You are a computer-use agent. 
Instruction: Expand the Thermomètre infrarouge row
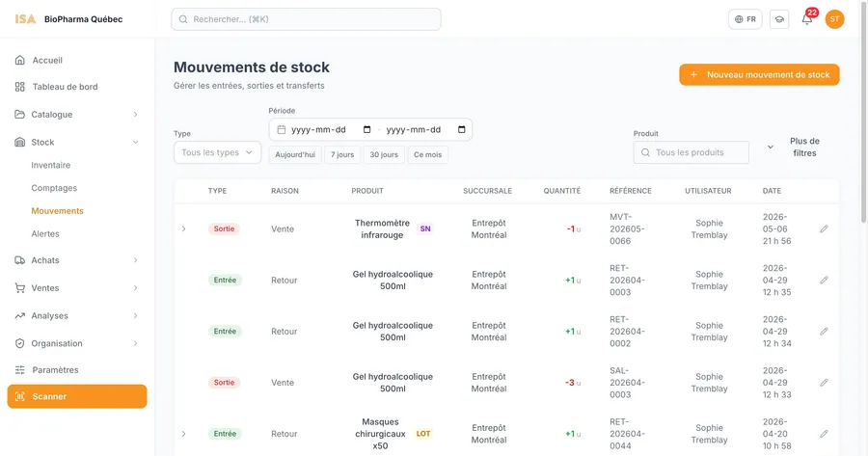point(184,228)
